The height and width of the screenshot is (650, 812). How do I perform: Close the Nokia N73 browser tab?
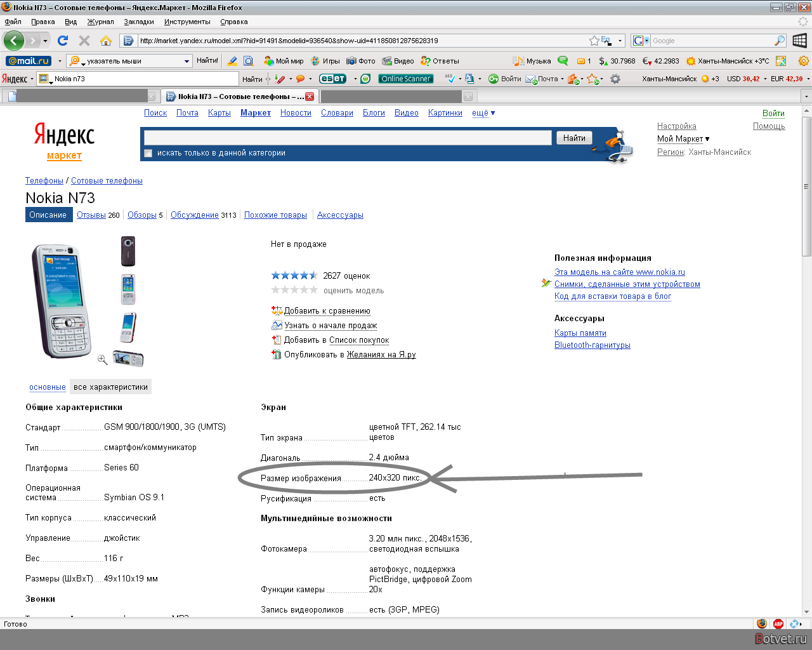point(310,96)
